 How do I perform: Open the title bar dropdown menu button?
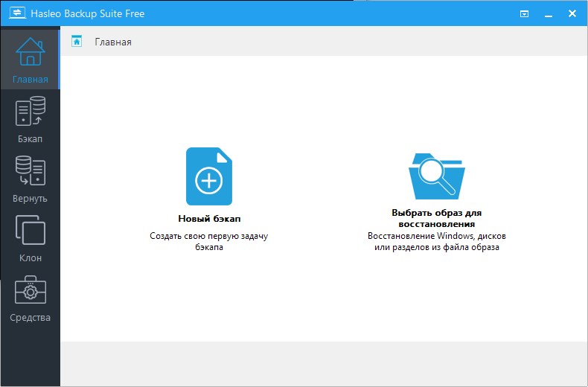524,14
